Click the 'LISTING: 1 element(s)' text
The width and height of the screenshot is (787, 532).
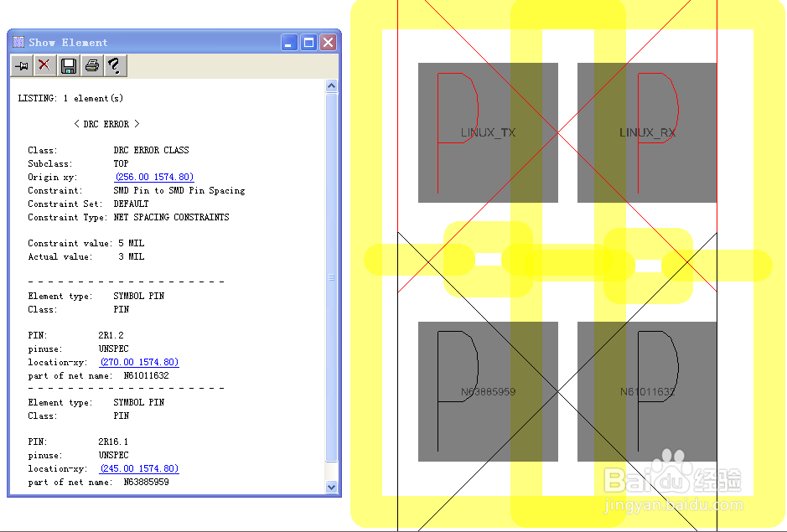pyautogui.click(x=70, y=98)
